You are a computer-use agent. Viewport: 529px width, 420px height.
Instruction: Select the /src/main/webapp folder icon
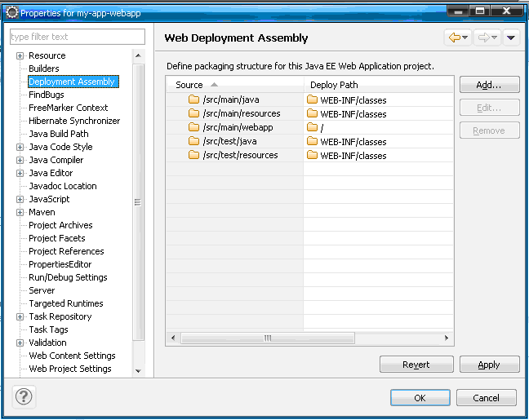click(x=194, y=127)
